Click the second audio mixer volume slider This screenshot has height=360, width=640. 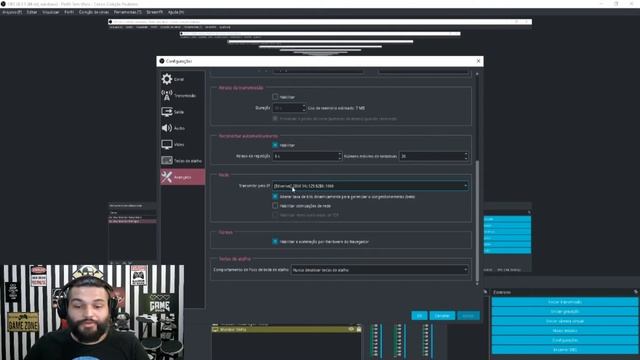click(x=405, y=341)
